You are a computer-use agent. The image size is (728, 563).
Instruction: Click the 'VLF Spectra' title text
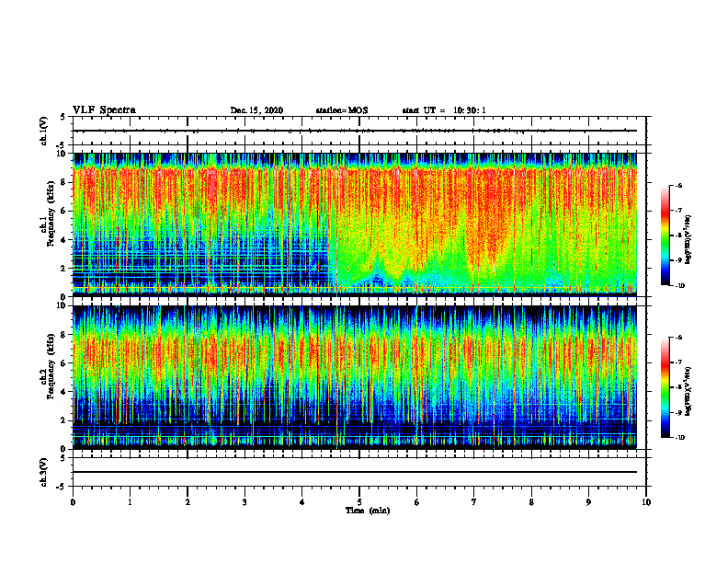104,110
